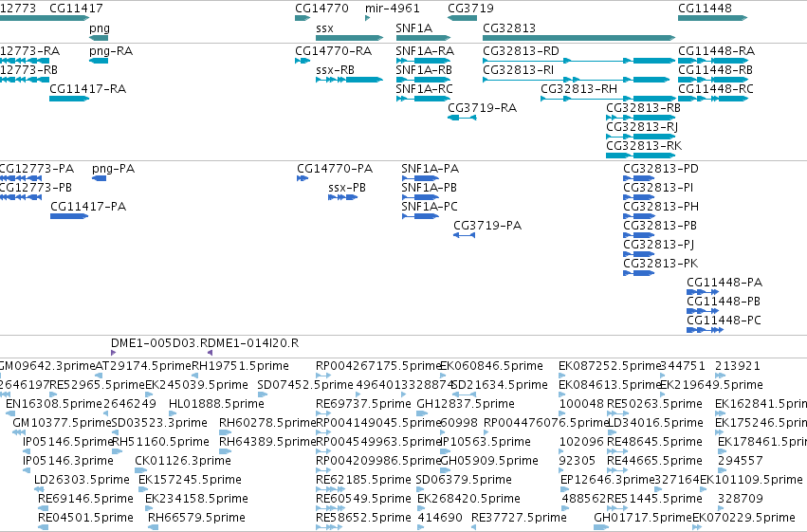Open the EK060846.5prime EST
This screenshot has height=532, width=807.
(444, 376)
